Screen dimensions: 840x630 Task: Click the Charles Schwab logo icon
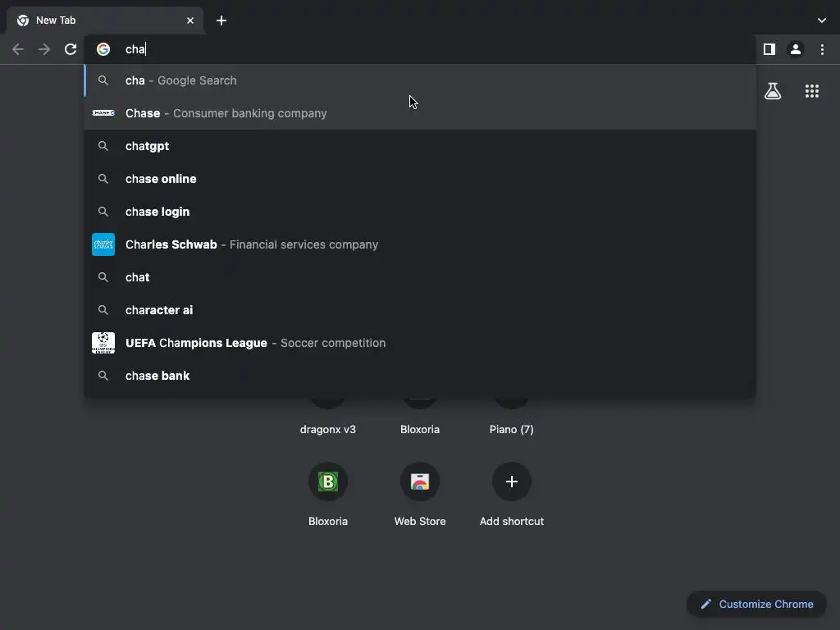[x=103, y=244]
